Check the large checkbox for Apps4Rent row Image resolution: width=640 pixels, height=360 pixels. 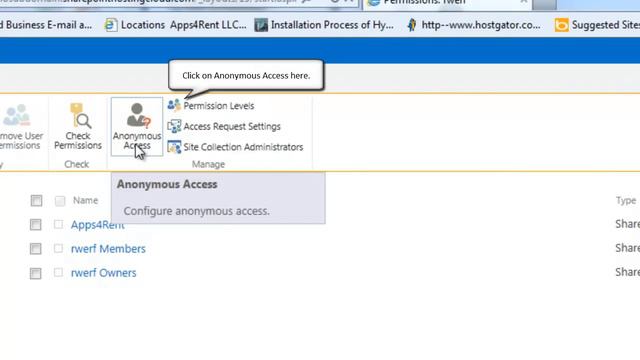click(x=36, y=224)
